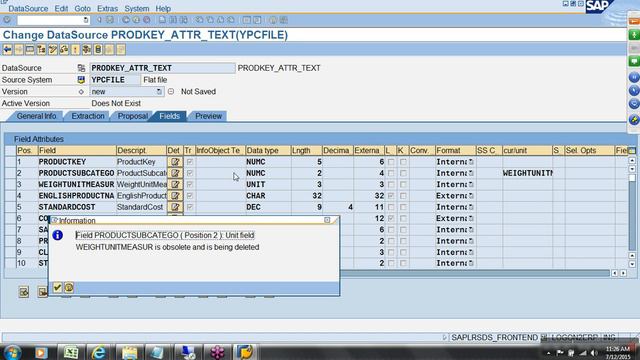Switch to the Proposal tab
The height and width of the screenshot is (360, 640).
132,116
